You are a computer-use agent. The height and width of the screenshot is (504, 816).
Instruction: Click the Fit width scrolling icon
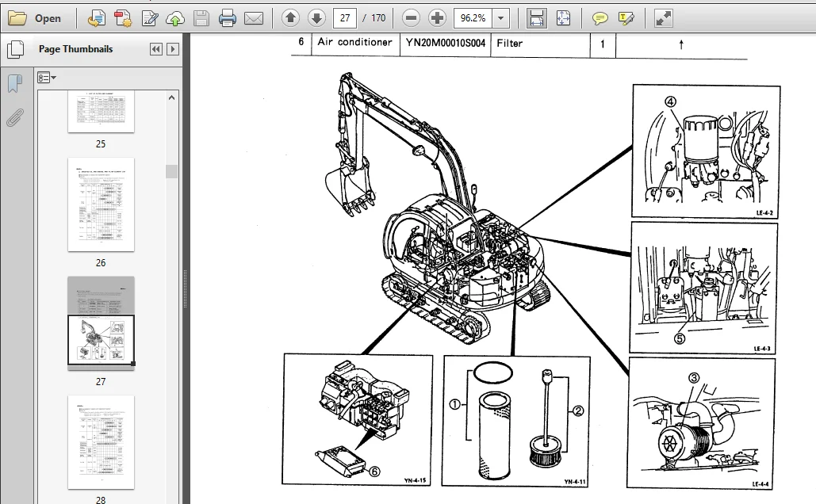coord(536,19)
